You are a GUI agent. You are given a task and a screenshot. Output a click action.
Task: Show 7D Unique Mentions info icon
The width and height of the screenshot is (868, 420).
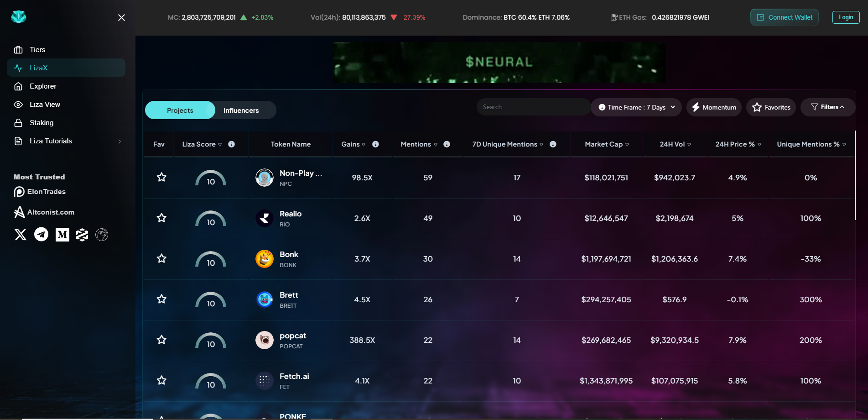(x=553, y=144)
